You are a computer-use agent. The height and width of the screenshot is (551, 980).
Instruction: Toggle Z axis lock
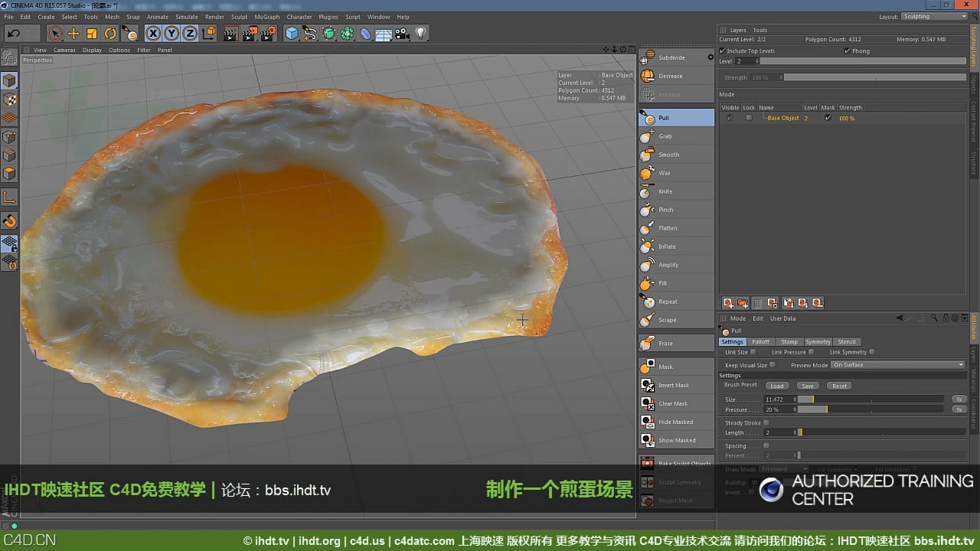[x=190, y=34]
